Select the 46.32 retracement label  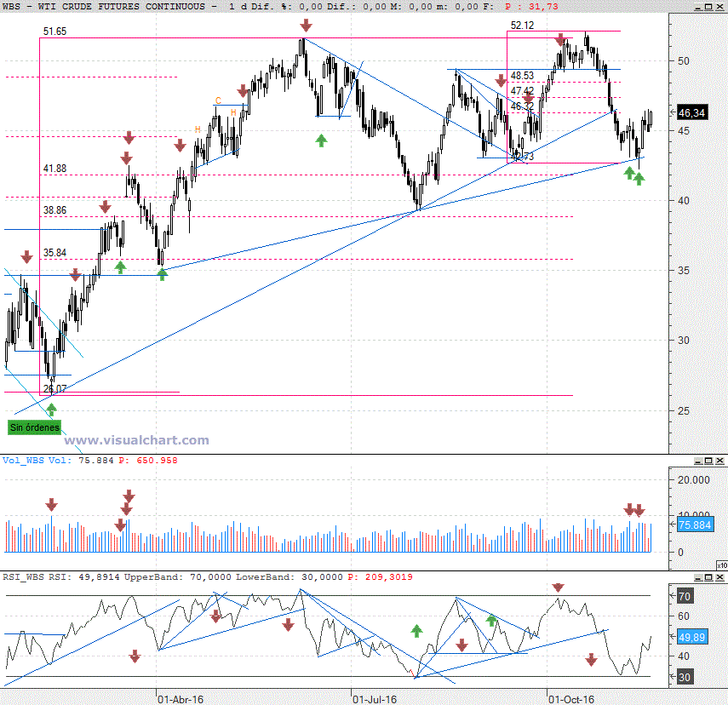pos(522,106)
